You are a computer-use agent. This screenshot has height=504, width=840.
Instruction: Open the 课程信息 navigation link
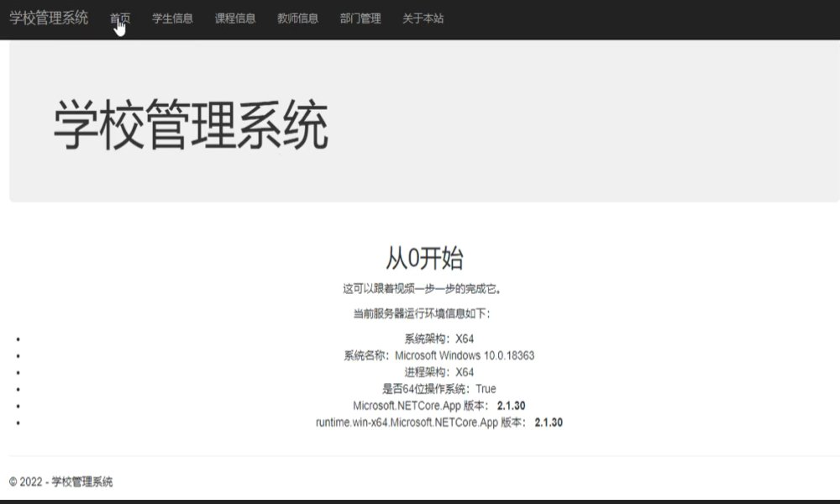(x=235, y=18)
